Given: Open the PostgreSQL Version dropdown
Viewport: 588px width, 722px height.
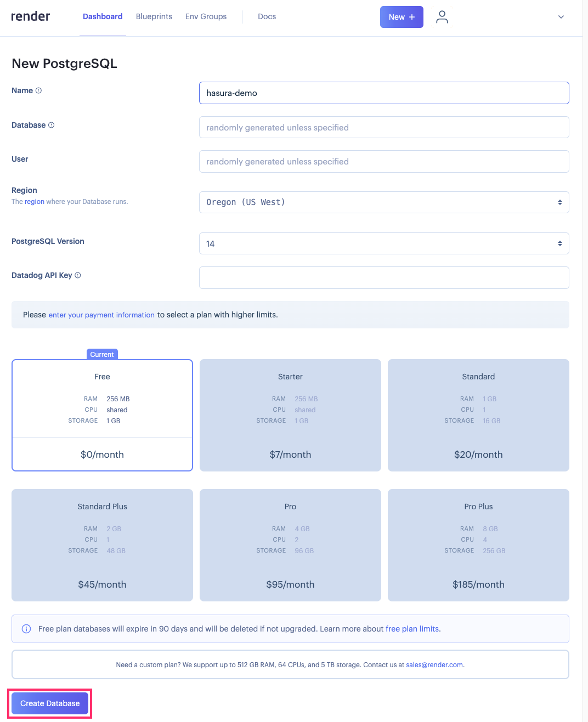Looking at the screenshot, I should [384, 243].
